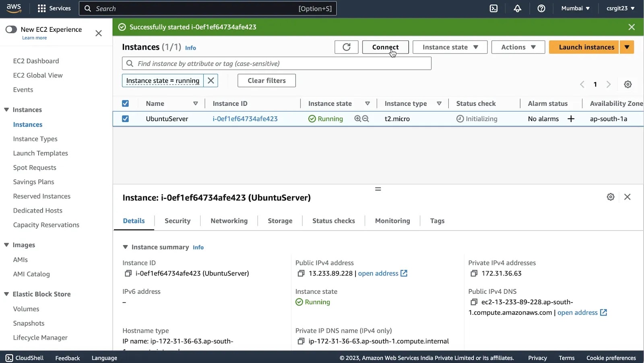
Task: Open the AWS home logo
Action: coord(14,8)
